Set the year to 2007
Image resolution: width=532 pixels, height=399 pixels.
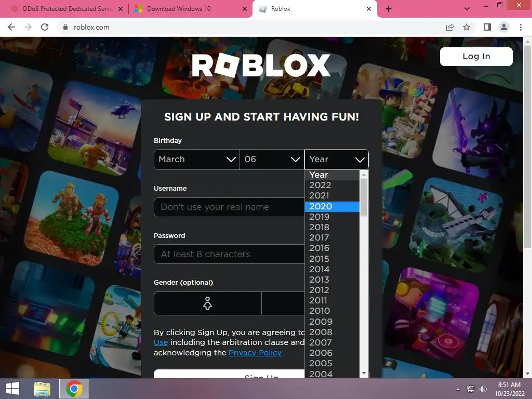(332, 343)
